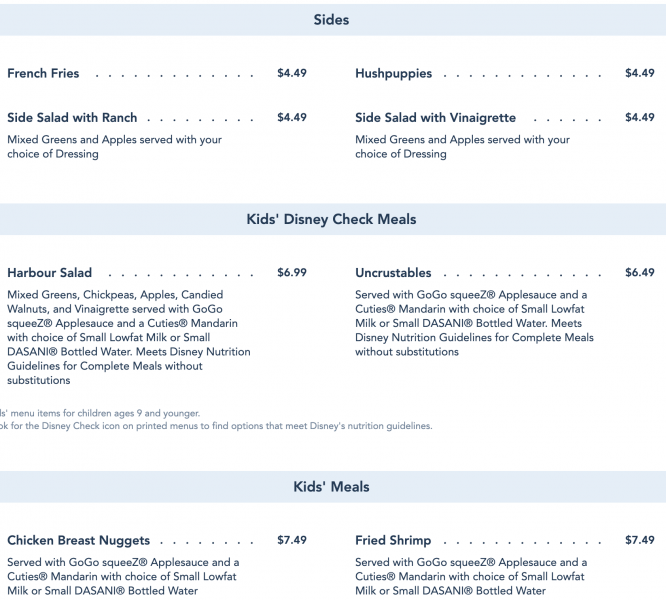This screenshot has height=600, width=666.
Task: Click the Kids' Meals section header
Action: (332, 487)
